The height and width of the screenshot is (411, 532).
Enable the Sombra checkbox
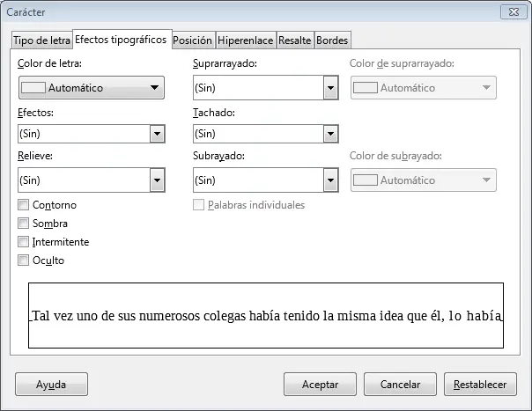pyautogui.click(x=24, y=224)
